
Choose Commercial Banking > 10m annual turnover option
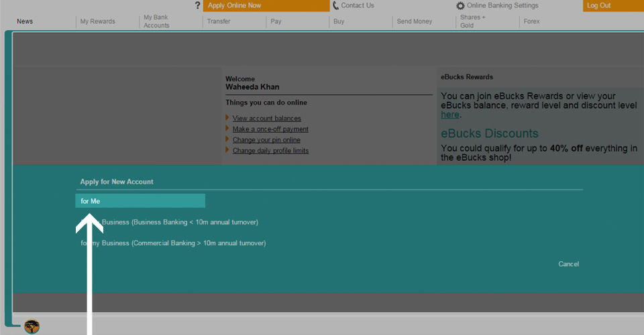pos(173,243)
